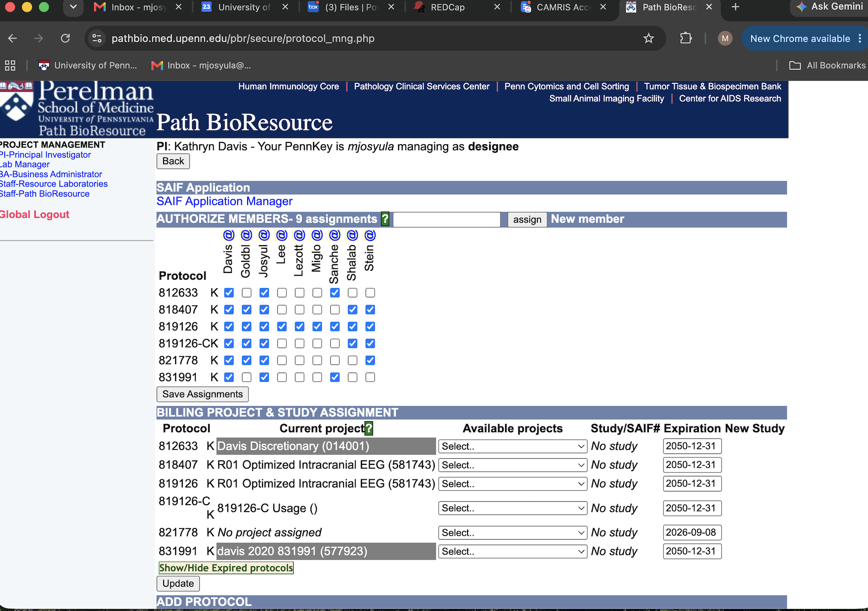Switch to the REDCap browser tab
868x611 pixels.
[x=456, y=7]
